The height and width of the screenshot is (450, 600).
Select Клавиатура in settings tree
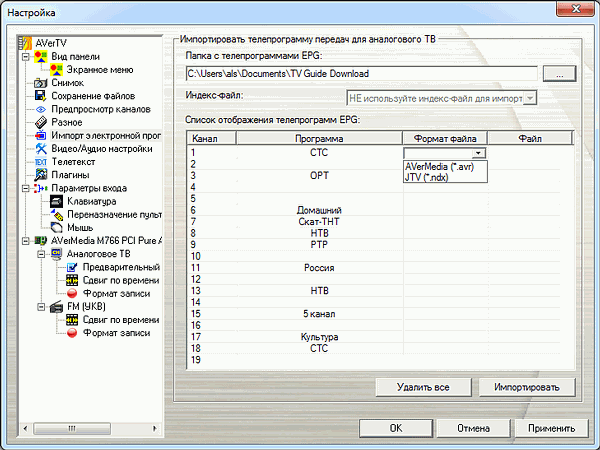91,201
